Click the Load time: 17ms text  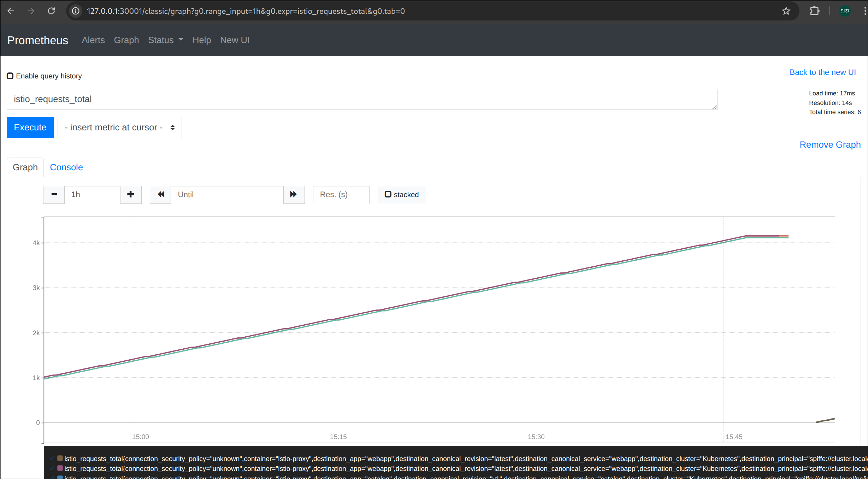(832, 93)
